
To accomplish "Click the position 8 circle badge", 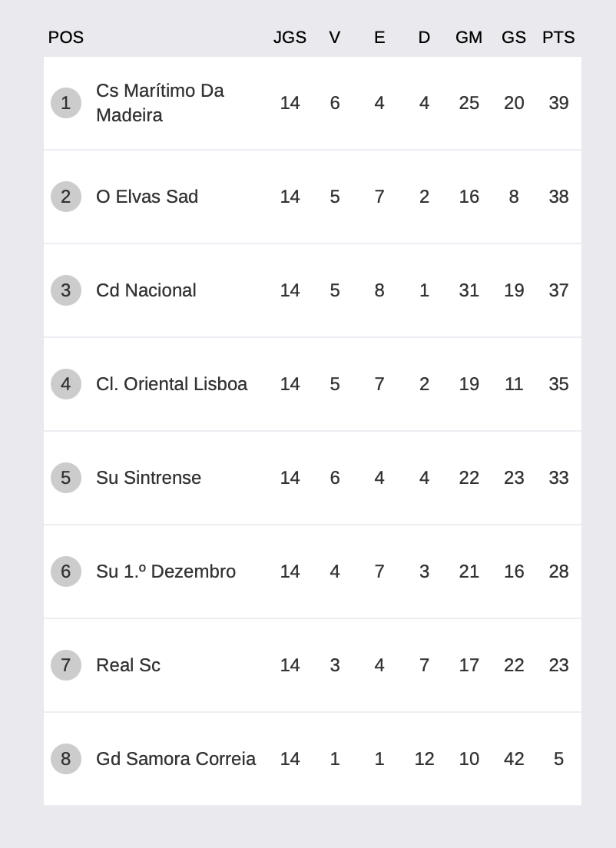I will [66, 759].
